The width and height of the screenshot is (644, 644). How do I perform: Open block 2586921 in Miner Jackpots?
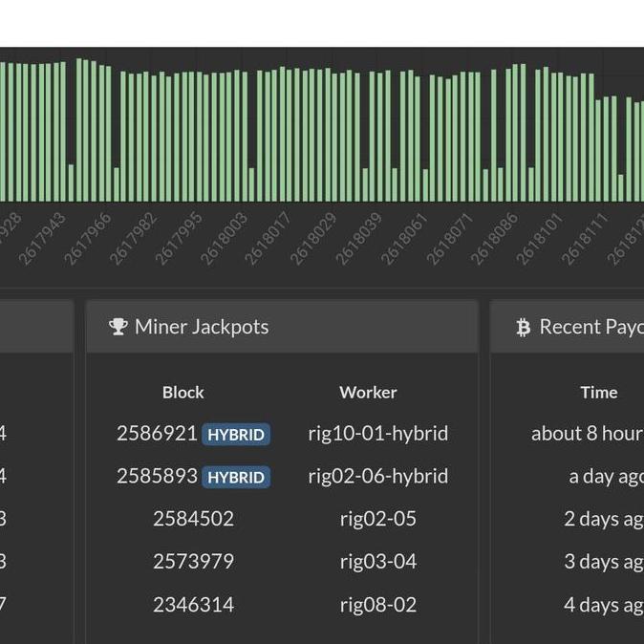click(x=157, y=434)
